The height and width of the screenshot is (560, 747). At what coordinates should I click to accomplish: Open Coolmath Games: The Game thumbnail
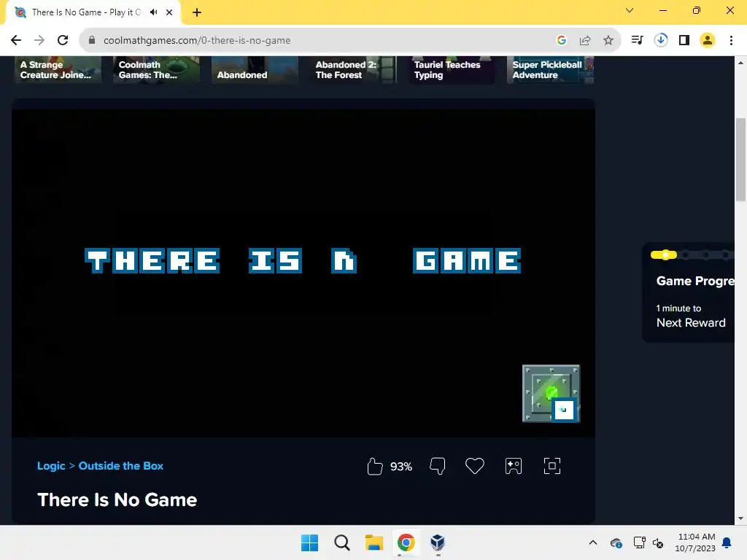[x=156, y=70]
